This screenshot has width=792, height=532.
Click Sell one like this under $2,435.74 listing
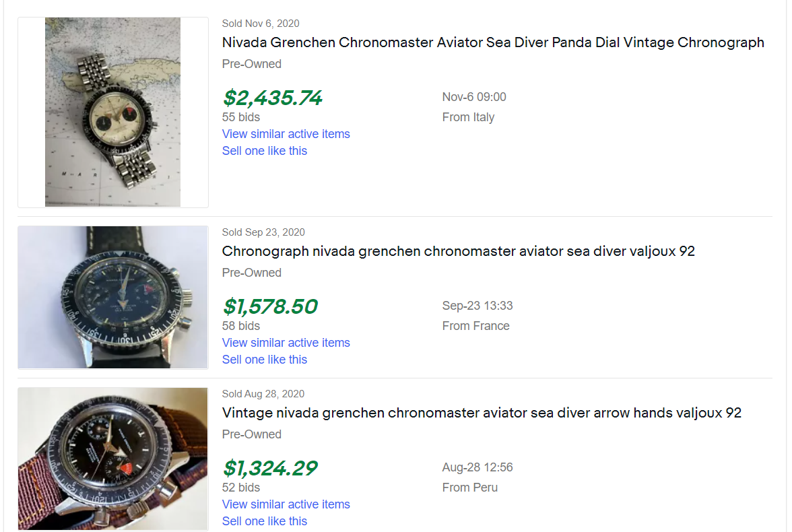point(264,151)
